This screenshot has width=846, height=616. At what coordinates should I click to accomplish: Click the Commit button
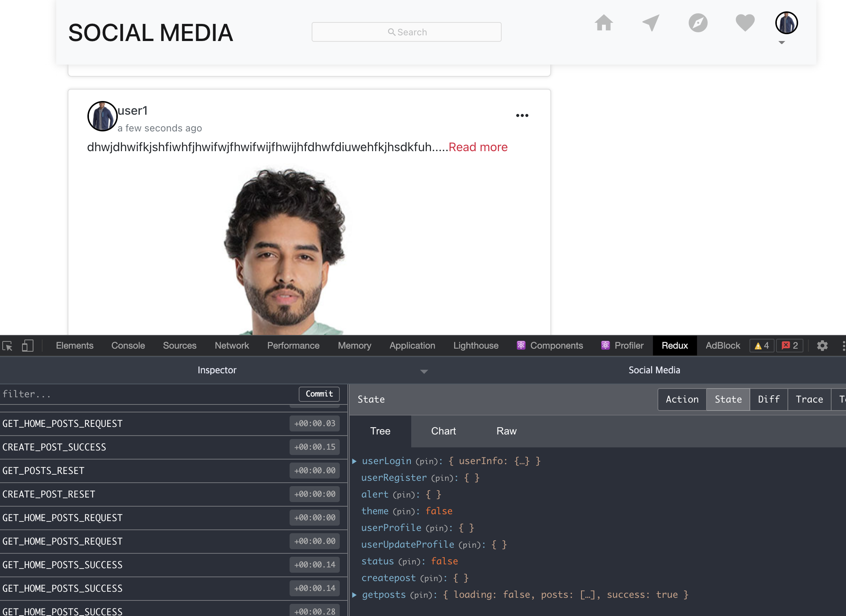click(319, 394)
